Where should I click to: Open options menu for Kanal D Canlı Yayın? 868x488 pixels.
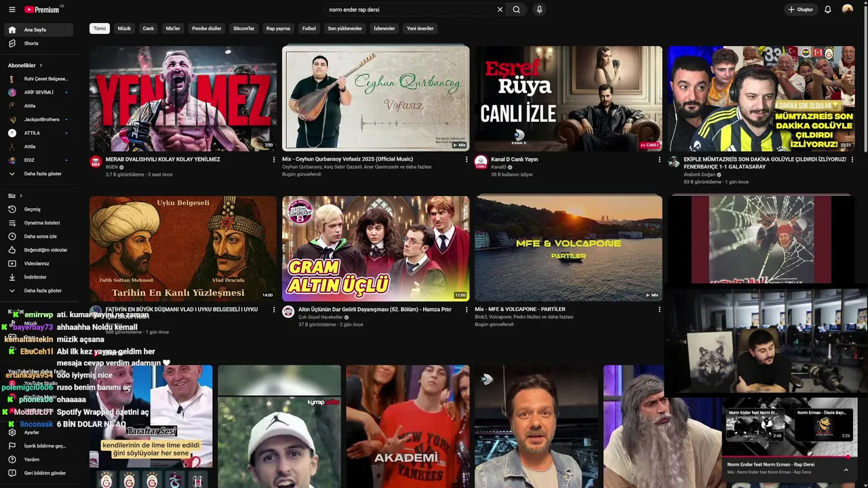click(659, 160)
